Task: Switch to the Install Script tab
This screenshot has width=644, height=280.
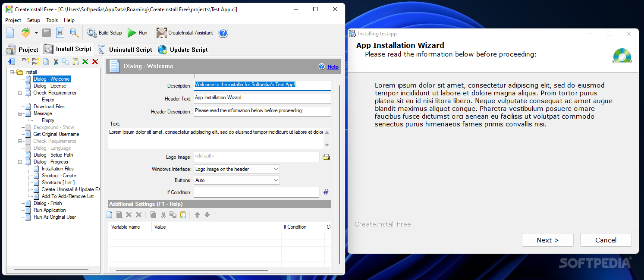Action: (68, 49)
